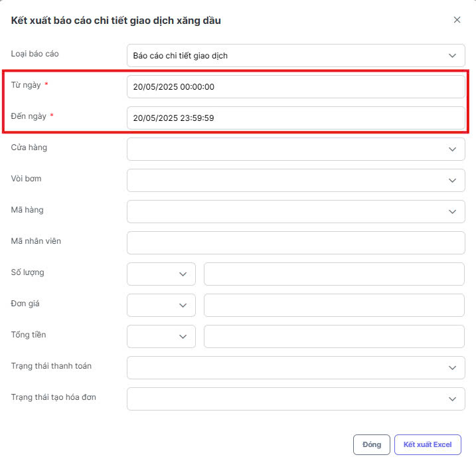This screenshot has height=465, width=476.
Task: Expand the Trạng thái thanh toán chevron
Action: coord(452,368)
